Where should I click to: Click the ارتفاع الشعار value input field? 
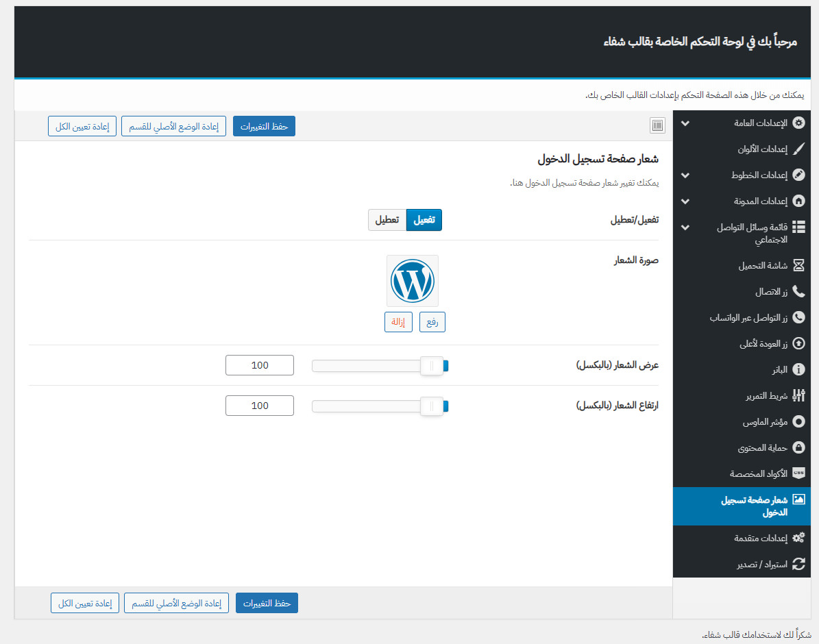pyautogui.click(x=260, y=406)
